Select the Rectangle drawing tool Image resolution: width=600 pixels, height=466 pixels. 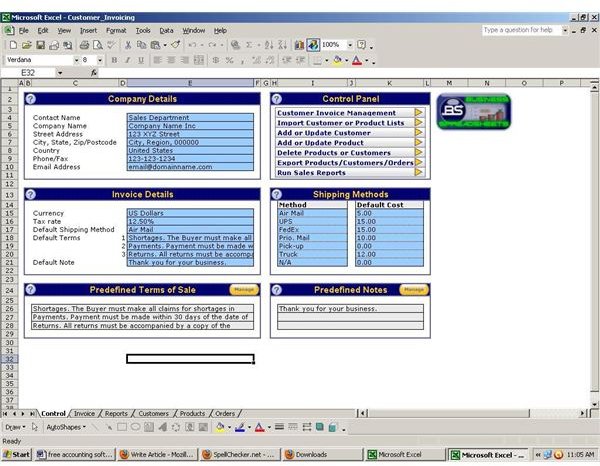pos(122,427)
